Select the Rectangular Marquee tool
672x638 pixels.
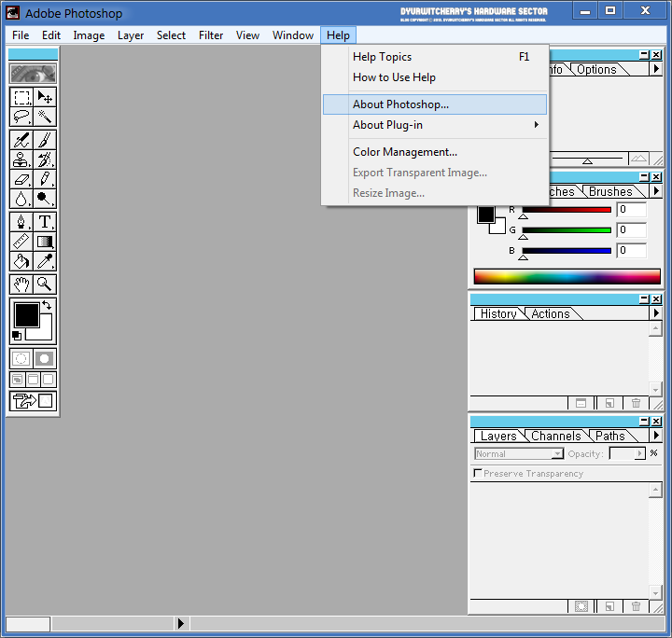click(21, 97)
